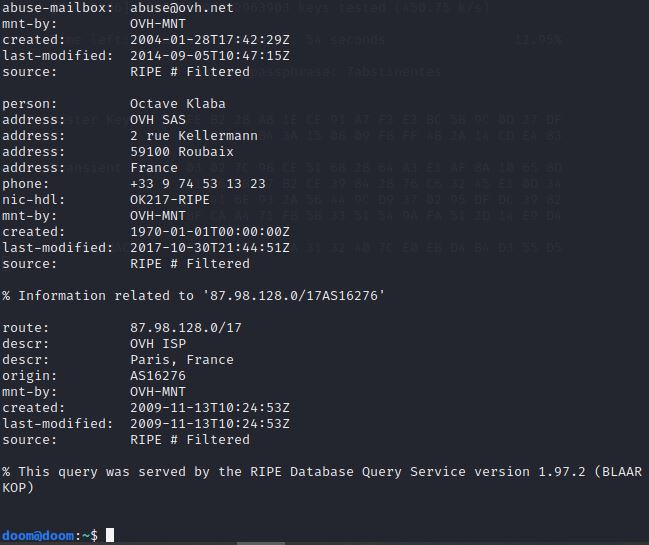
Task: Select the name Octave Klaba
Action: tap(178, 103)
